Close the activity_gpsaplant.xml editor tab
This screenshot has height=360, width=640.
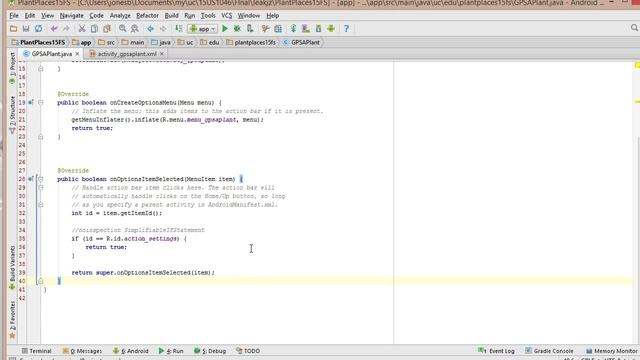pos(162,54)
